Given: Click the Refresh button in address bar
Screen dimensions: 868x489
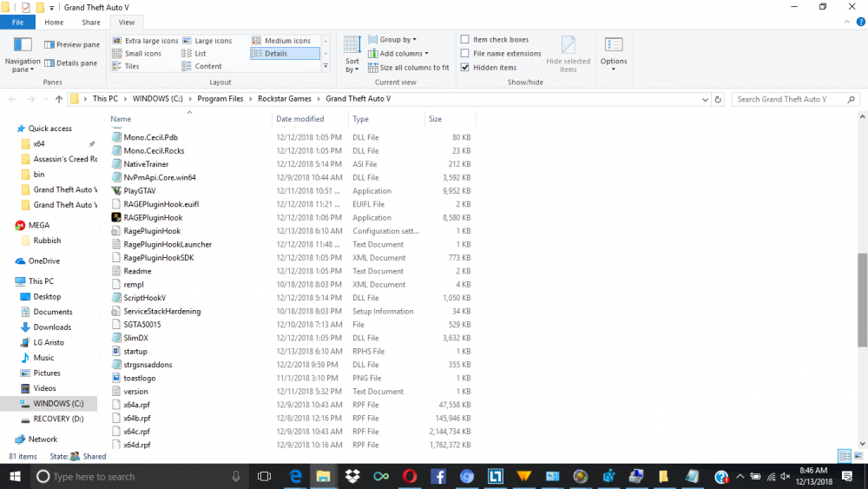Looking at the screenshot, I should pos(718,99).
